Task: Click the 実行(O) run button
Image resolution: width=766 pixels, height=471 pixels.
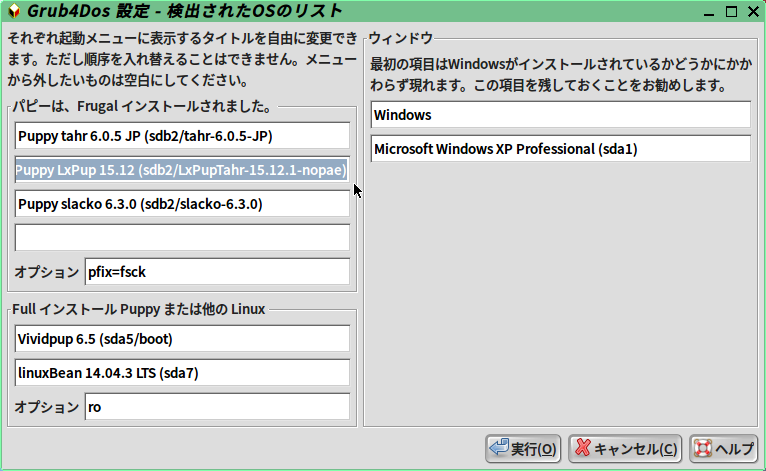Action: (523, 449)
